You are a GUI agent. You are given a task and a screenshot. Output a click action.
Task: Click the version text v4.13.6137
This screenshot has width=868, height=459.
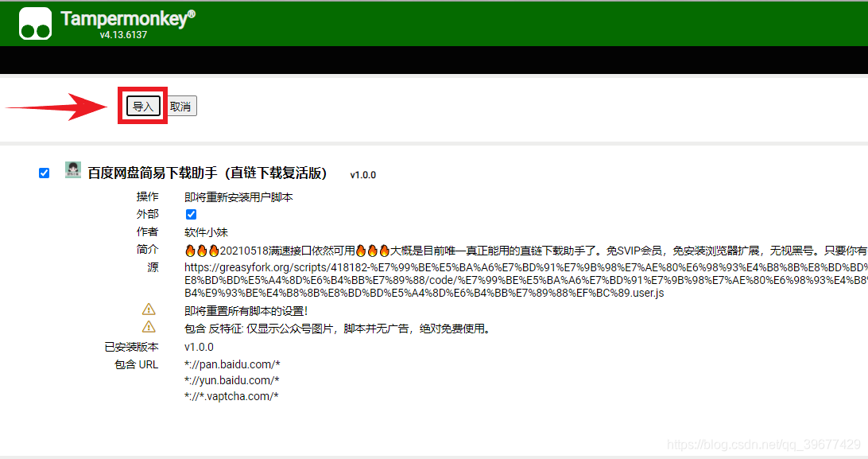pyautogui.click(x=123, y=35)
